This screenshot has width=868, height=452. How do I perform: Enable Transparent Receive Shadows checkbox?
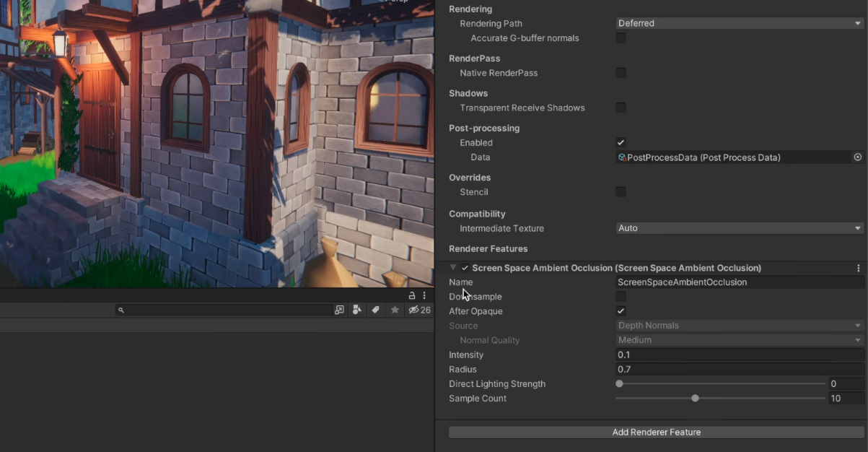[621, 108]
